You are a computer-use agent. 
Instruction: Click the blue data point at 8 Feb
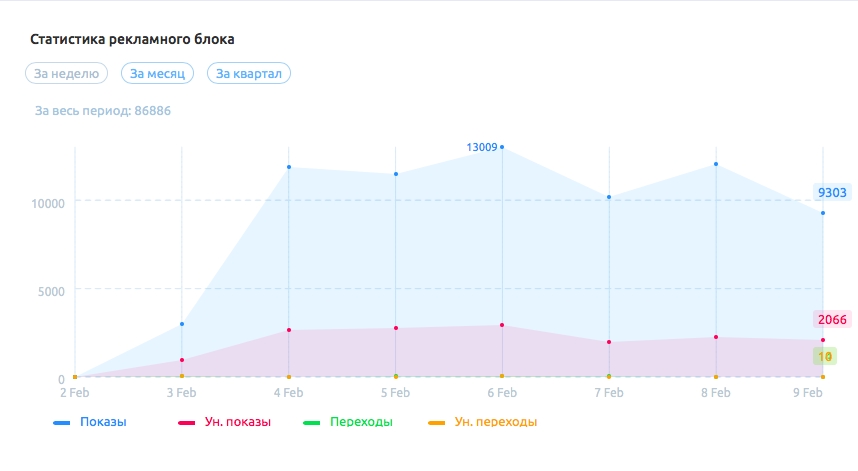pyautogui.click(x=716, y=164)
